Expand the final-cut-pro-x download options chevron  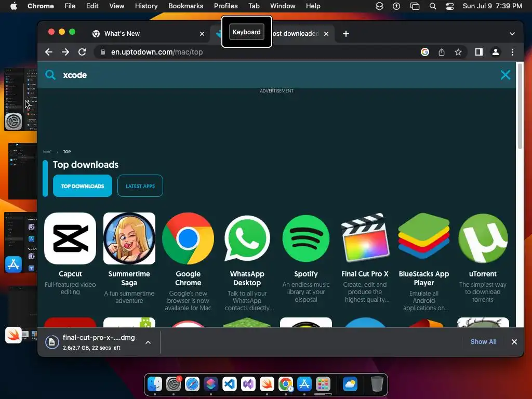tap(148, 342)
